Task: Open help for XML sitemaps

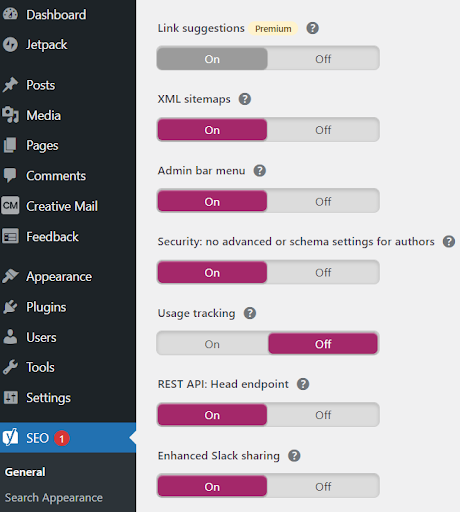Action: point(245,99)
